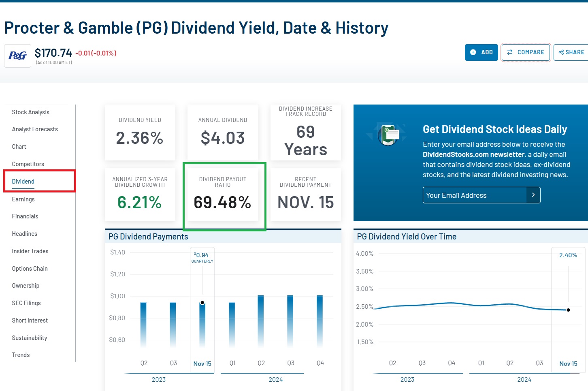This screenshot has height=391, width=588.
Task: Open the Stock Analysis tab
Action: tap(31, 112)
